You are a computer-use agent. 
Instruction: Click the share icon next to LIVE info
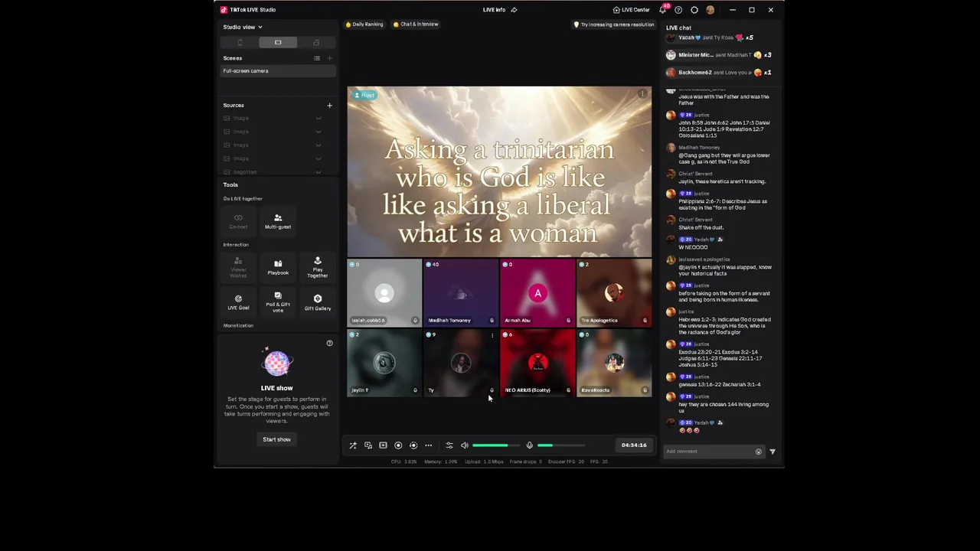point(514,10)
